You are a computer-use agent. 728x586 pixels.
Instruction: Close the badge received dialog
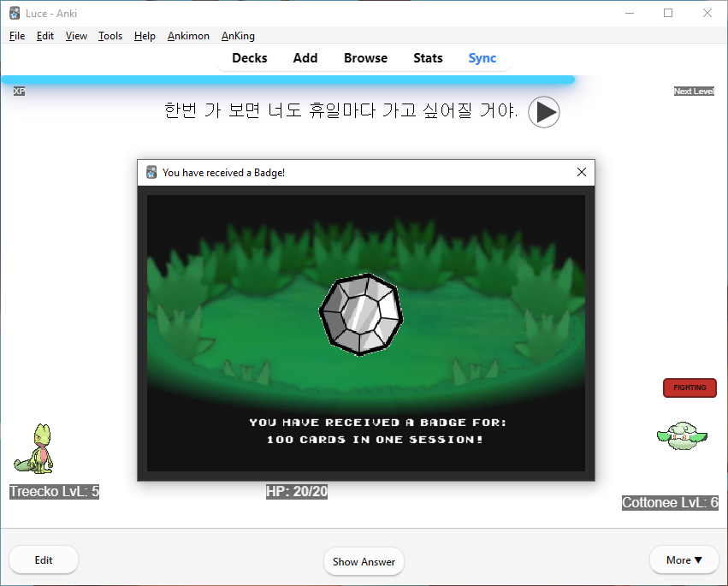pyautogui.click(x=581, y=172)
